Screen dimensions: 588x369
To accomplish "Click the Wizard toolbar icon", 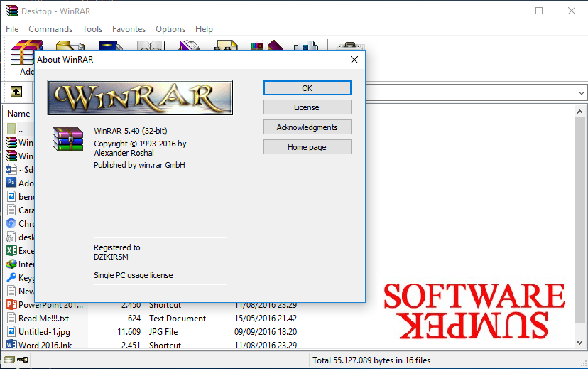I will pos(268,46).
